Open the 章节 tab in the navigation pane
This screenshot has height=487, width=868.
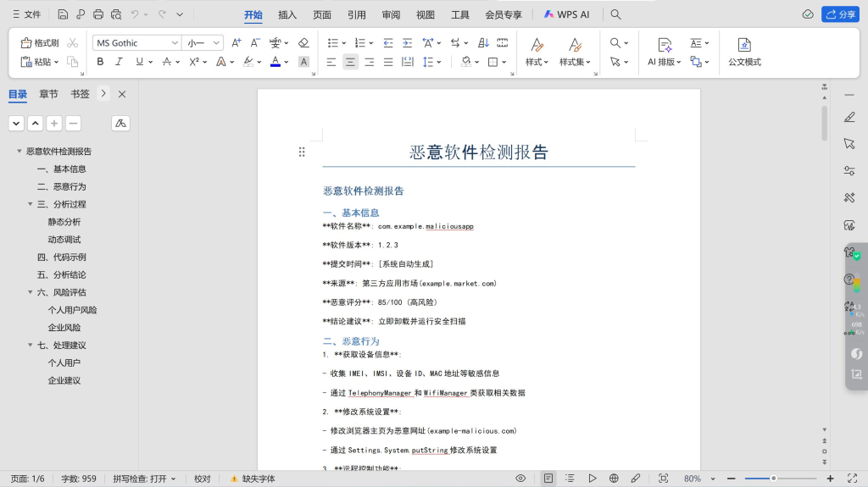coord(48,94)
